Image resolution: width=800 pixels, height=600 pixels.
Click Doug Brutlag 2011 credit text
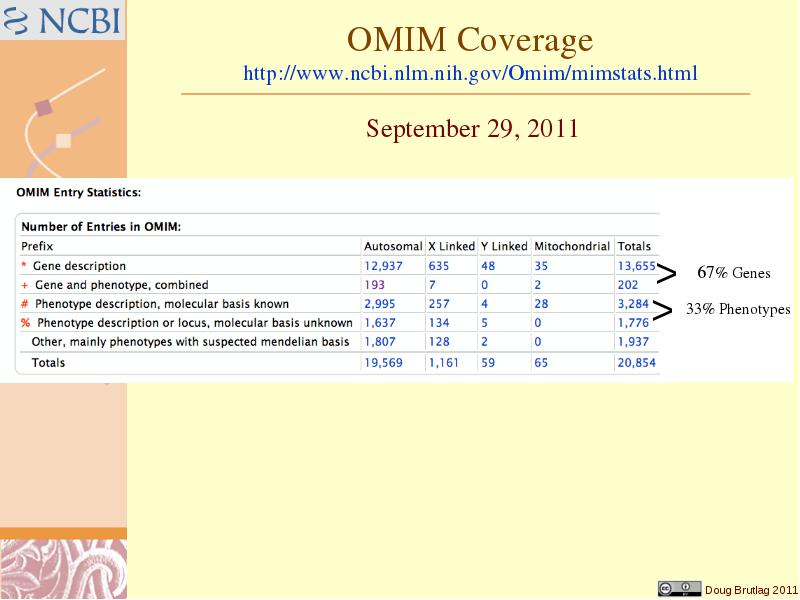click(x=751, y=590)
